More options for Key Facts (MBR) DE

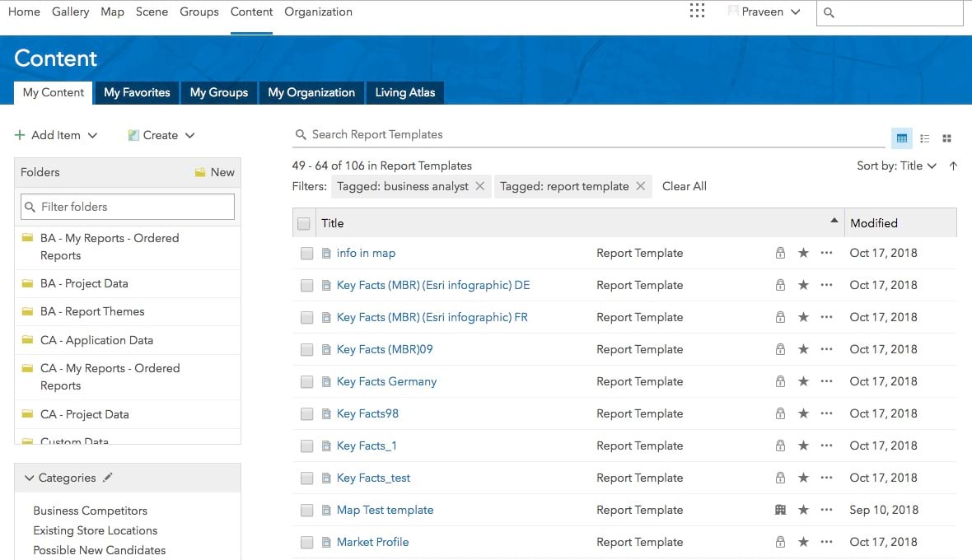[826, 285]
